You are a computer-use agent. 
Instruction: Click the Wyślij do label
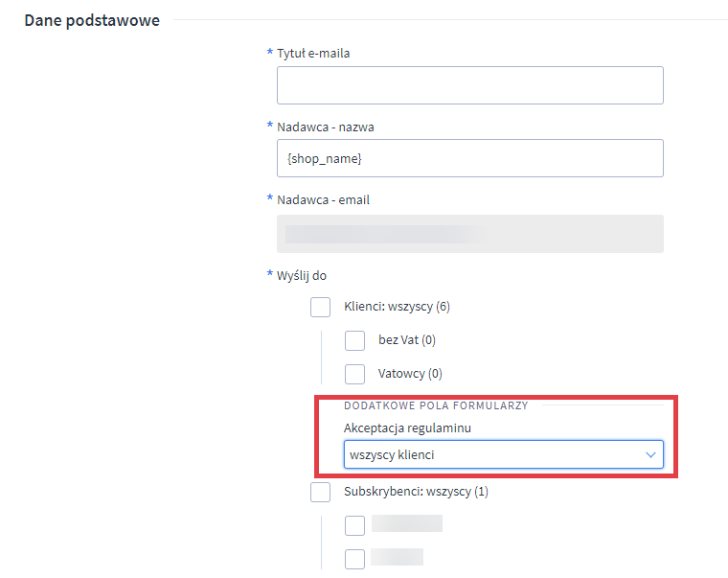pyautogui.click(x=302, y=275)
